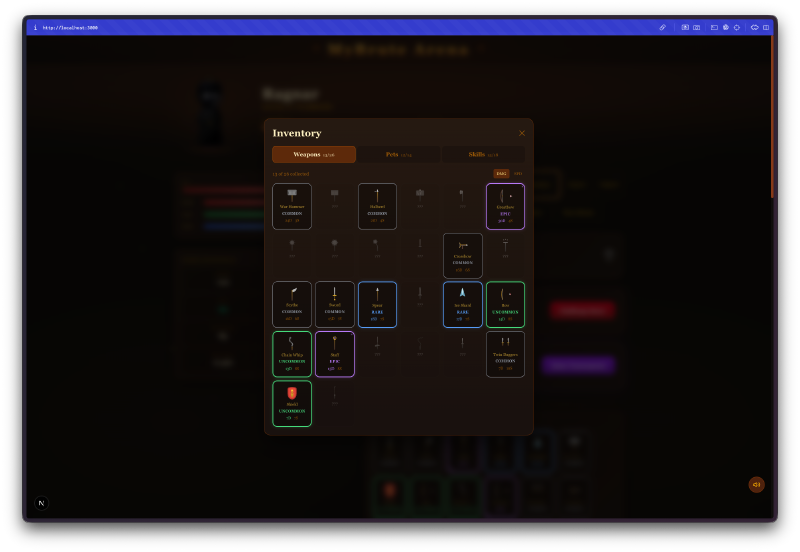This screenshot has height=552, width=800.
Task: Select the Sword weapon card
Action: [x=334, y=304]
